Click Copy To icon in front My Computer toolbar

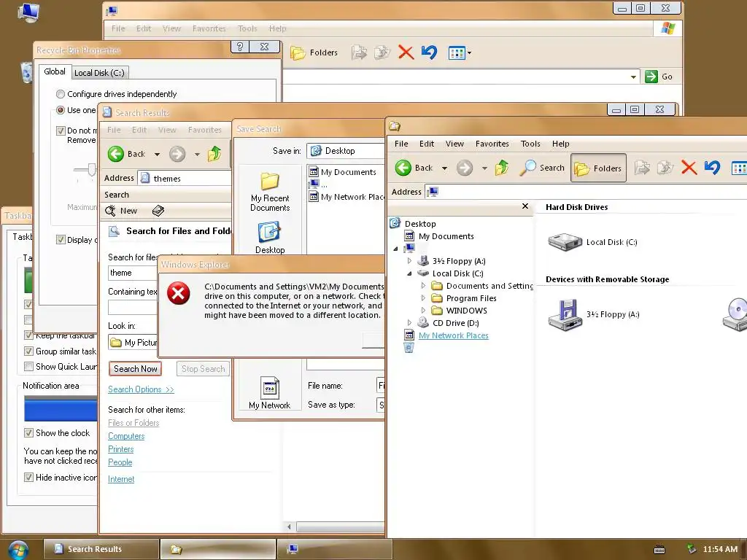pyautogui.click(x=665, y=168)
